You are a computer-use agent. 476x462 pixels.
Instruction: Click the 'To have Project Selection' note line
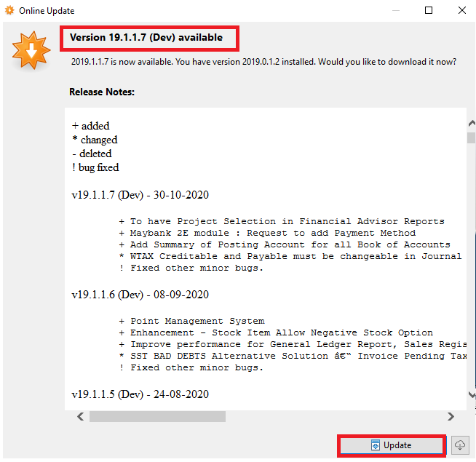point(282,221)
